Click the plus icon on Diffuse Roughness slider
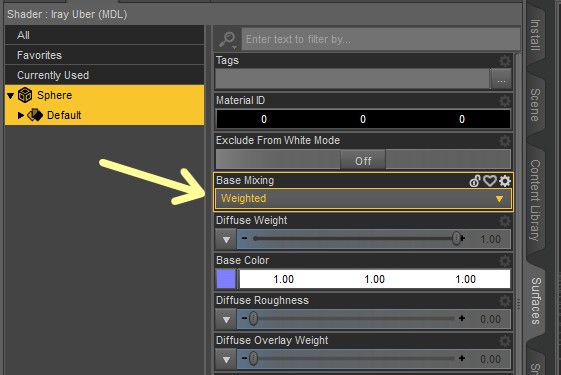The image size is (561, 375). click(462, 318)
